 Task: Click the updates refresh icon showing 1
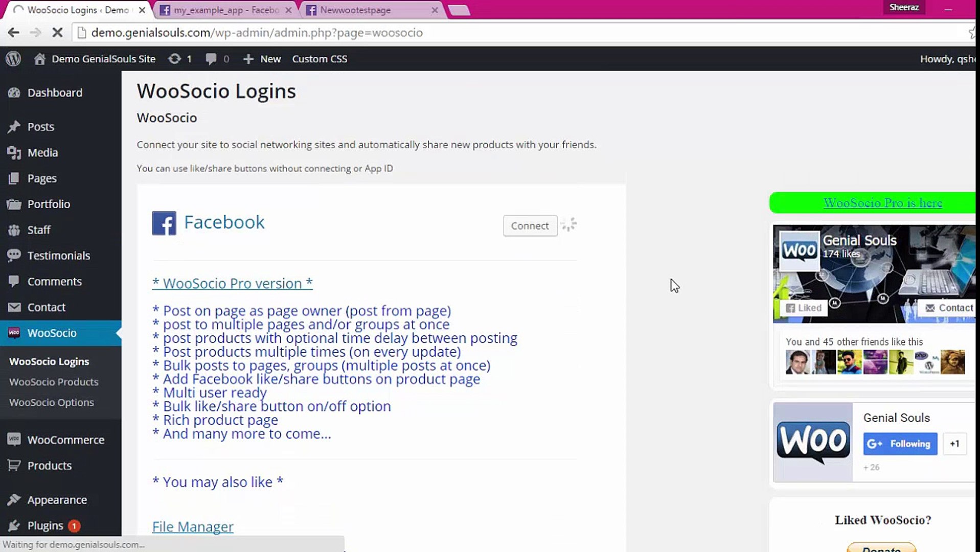pos(174,58)
